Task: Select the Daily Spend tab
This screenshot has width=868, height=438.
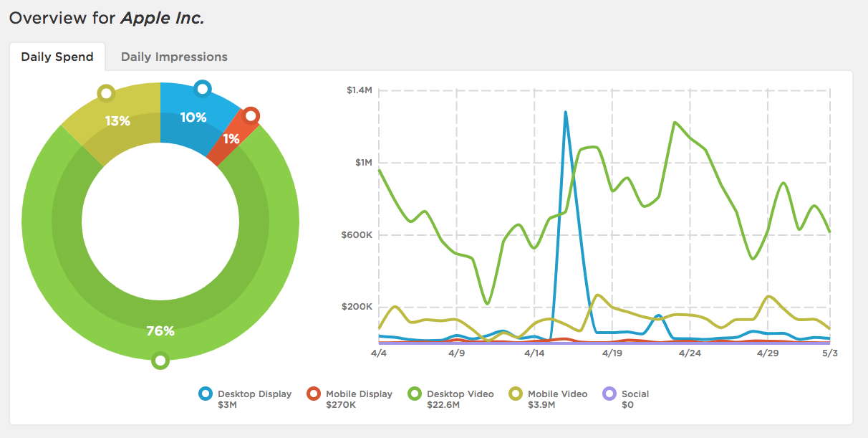Action: click(57, 56)
